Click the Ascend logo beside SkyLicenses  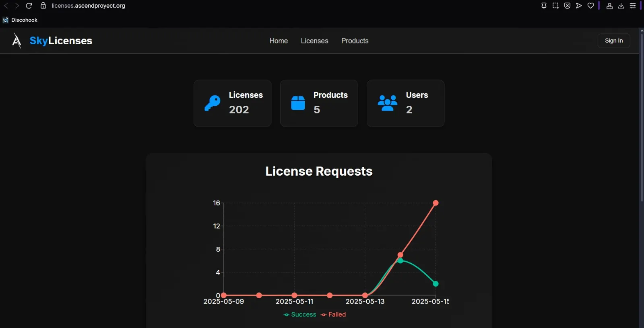tap(17, 41)
